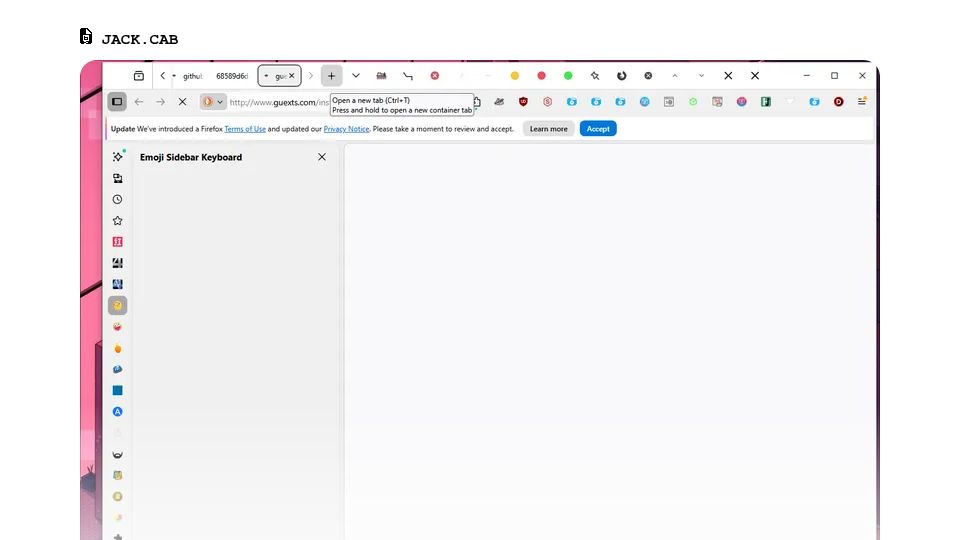Open the uBlock Origin extension

[523, 102]
